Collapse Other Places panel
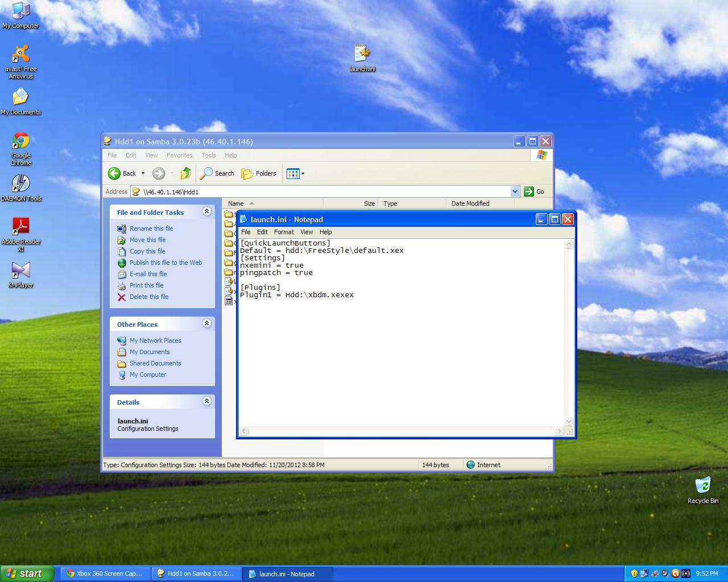728x582 pixels. pyautogui.click(x=206, y=323)
